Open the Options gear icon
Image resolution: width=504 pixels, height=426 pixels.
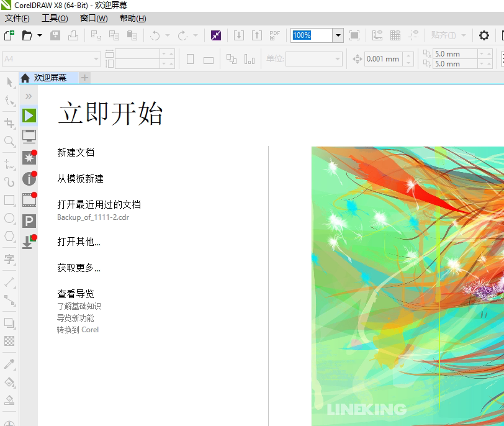point(484,35)
